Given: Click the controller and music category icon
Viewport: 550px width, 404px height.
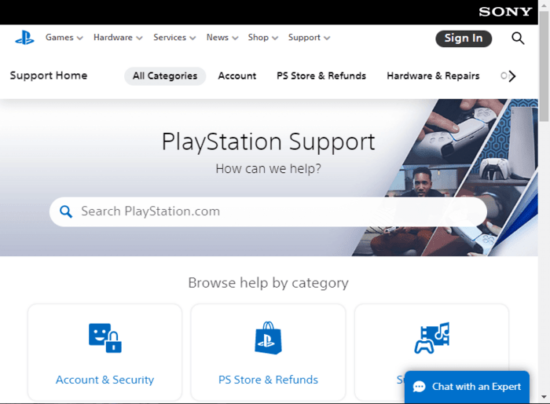Looking at the screenshot, I should 432,338.
